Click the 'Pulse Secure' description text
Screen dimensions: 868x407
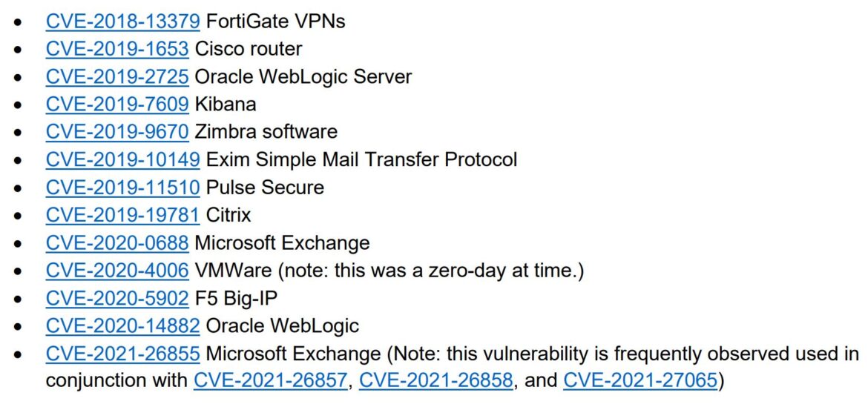click(265, 187)
